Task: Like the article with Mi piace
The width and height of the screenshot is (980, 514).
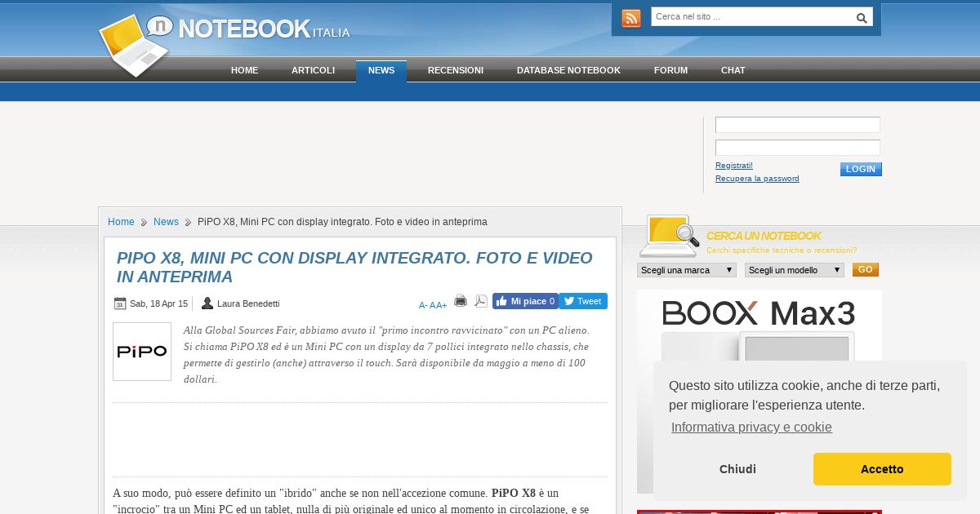Action: pyautogui.click(x=525, y=301)
